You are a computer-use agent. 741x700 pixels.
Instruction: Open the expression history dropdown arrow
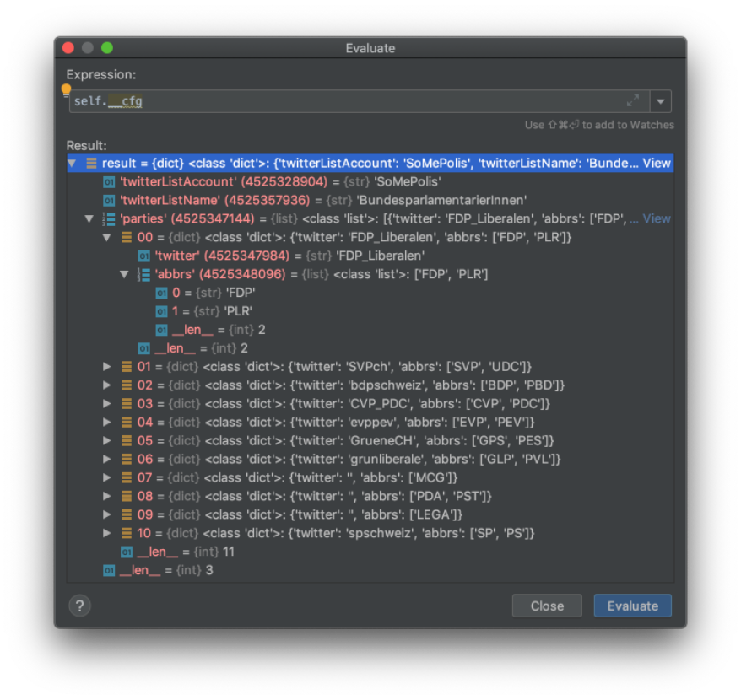[661, 101]
